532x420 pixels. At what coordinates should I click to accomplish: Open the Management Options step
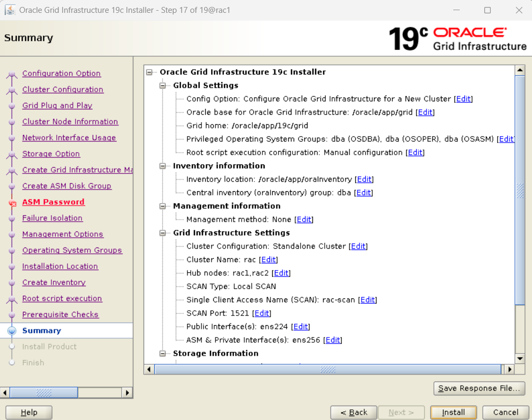(63, 234)
